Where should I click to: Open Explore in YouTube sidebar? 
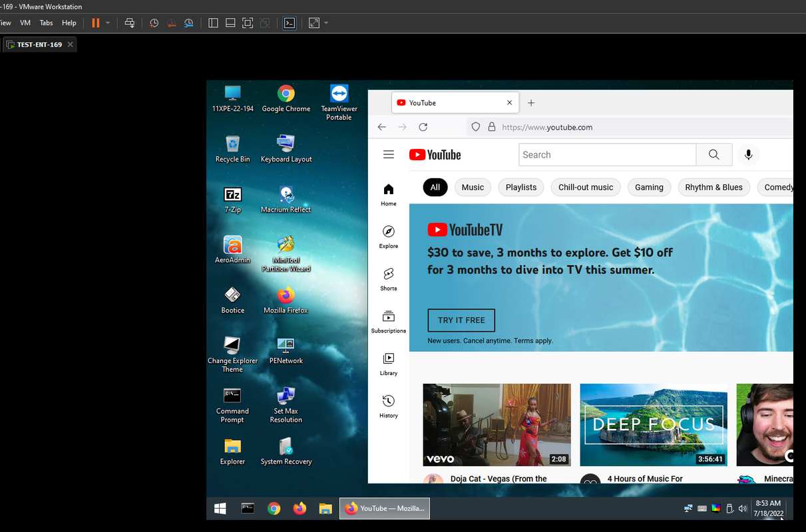(389, 237)
